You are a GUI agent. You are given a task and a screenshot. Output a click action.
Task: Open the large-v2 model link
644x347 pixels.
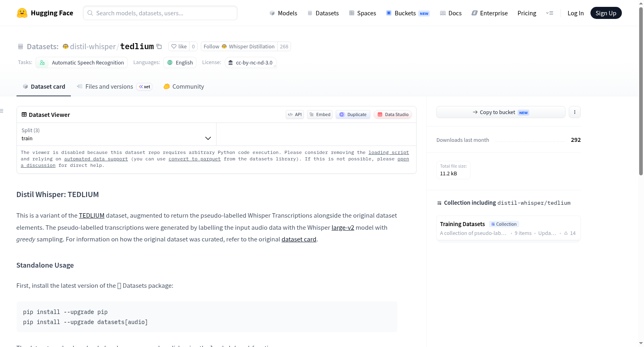coord(343,228)
